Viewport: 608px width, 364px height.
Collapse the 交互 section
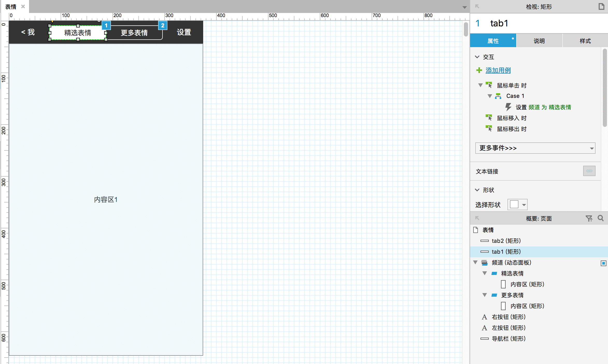[477, 57]
